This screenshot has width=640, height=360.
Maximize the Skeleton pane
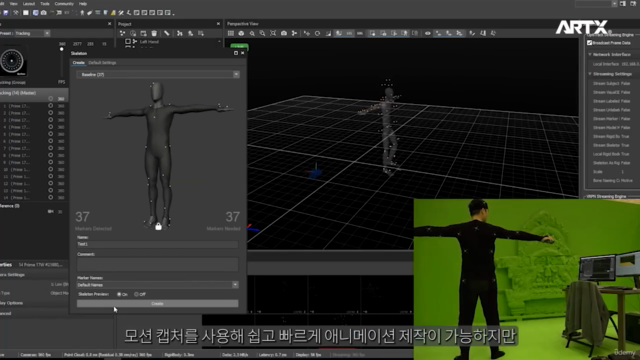pos(236,53)
